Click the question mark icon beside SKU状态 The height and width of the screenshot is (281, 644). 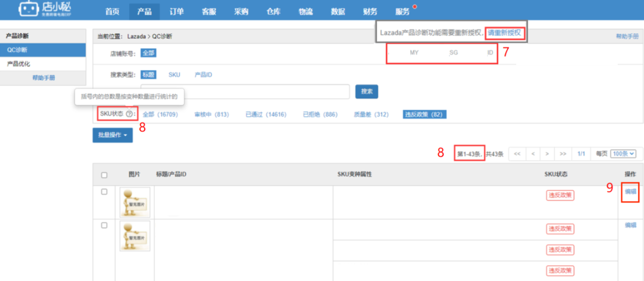point(129,114)
